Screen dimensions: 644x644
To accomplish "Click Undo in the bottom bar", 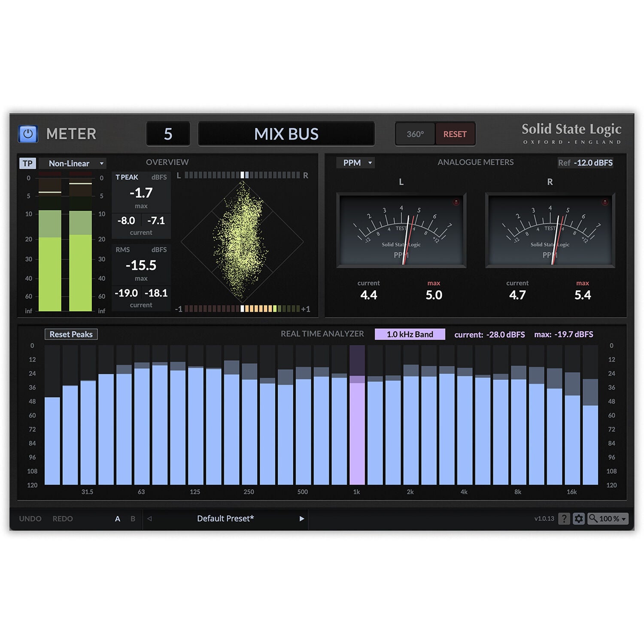I will (x=30, y=519).
